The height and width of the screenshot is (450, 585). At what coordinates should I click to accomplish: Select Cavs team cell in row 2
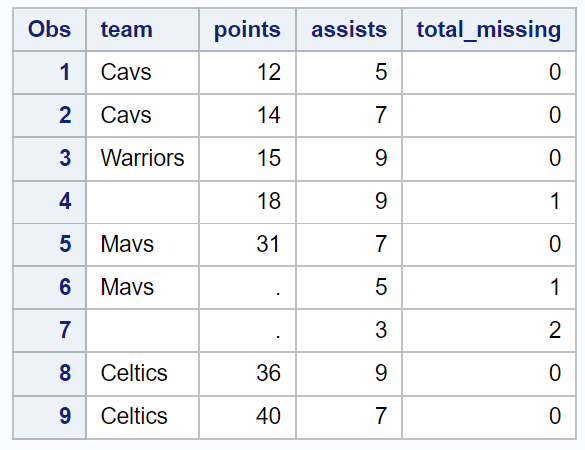coord(143,115)
